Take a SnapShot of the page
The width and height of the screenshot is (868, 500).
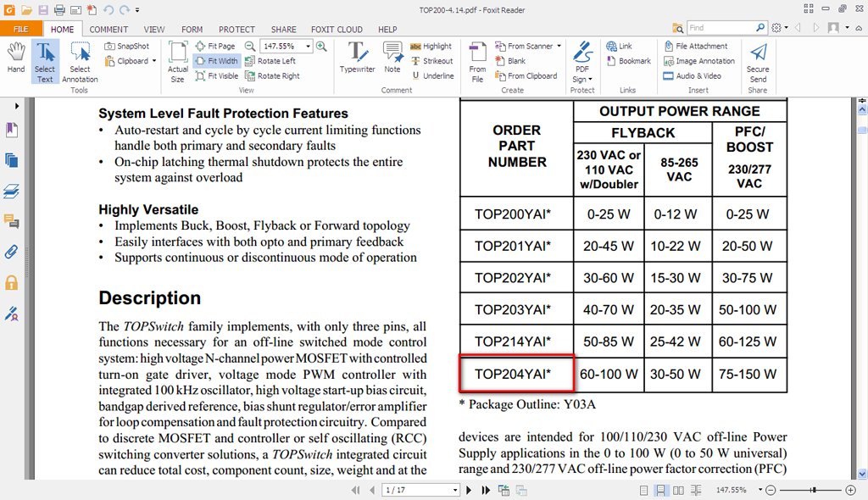click(x=127, y=46)
